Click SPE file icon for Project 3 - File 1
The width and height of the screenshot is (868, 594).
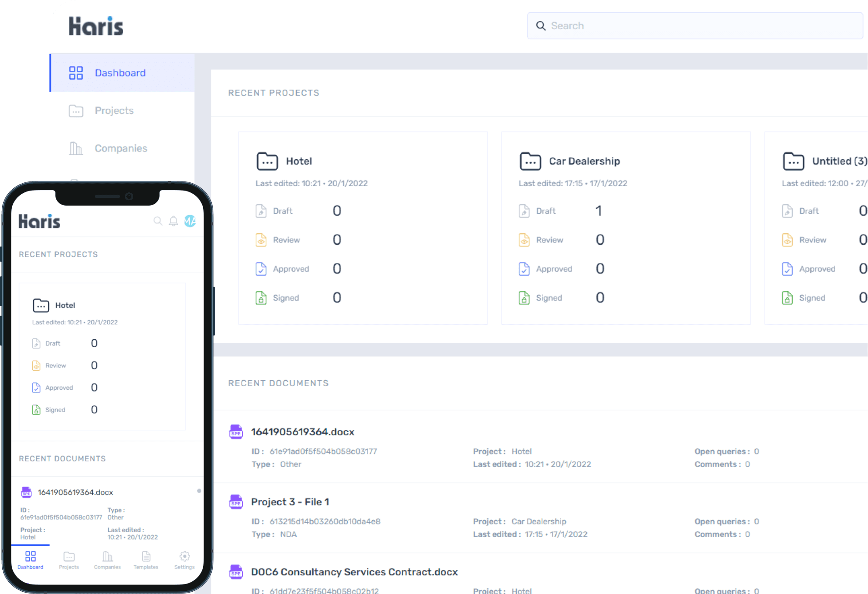pos(236,502)
